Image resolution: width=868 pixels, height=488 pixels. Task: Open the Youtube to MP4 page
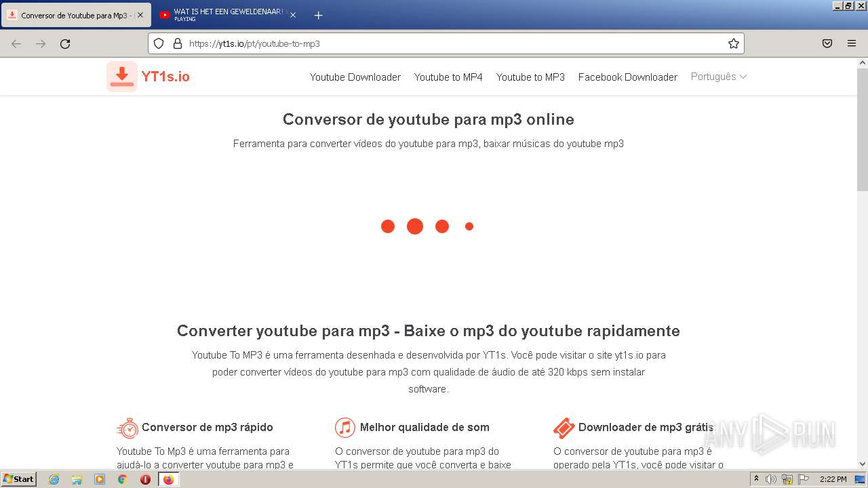coord(448,77)
